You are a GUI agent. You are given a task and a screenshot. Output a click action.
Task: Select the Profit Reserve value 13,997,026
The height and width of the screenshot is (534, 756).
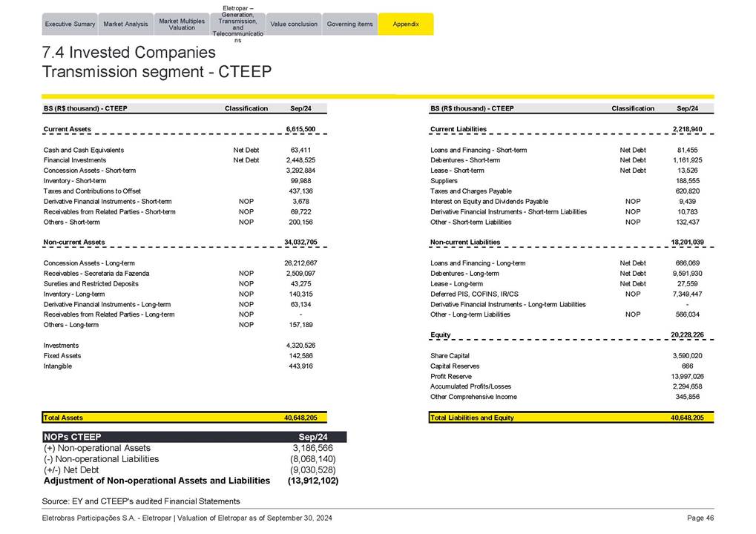(x=687, y=377)
